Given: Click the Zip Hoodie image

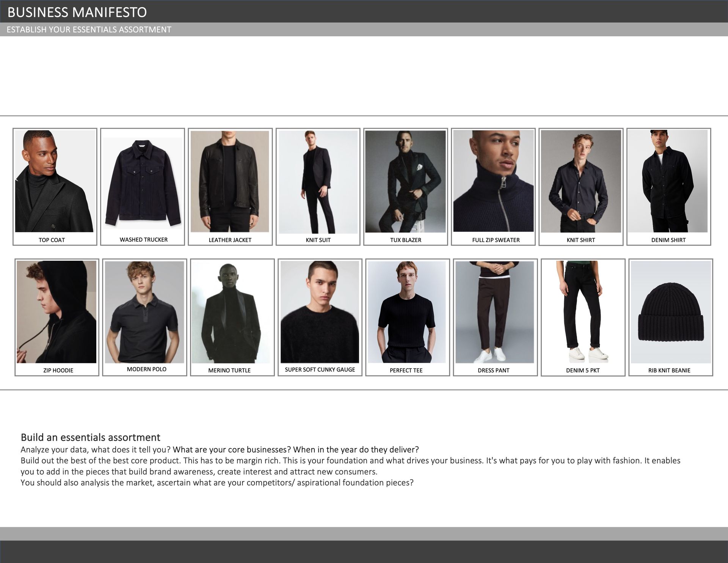Looking at the screenshot, I should pos(56,312).
